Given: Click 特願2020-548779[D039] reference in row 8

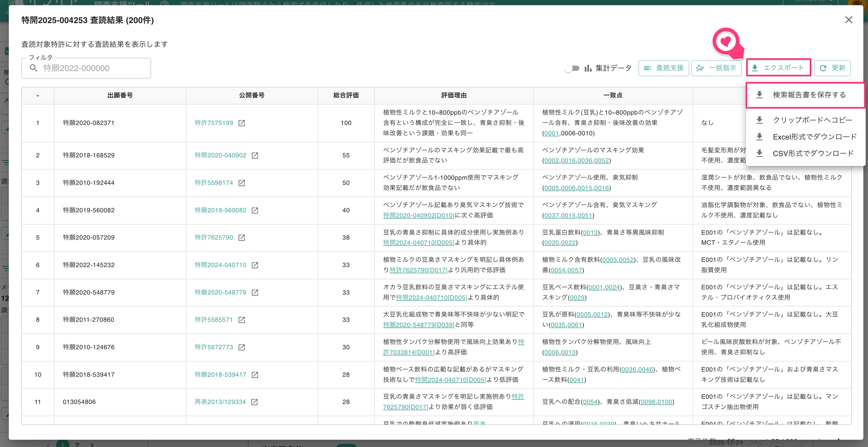Looking at the screenshot, I should pos(418,325).
